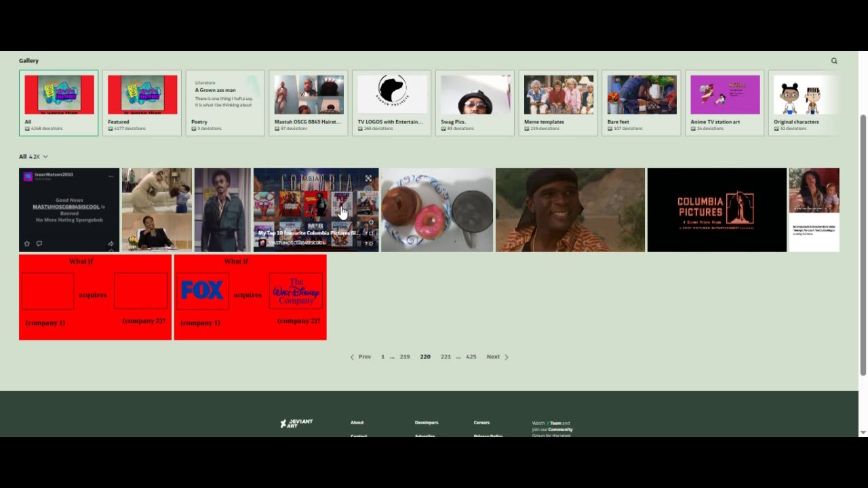Open comments on the IsaacWatson2010 post
868x488 pixels.
click(x=39, y=243)
